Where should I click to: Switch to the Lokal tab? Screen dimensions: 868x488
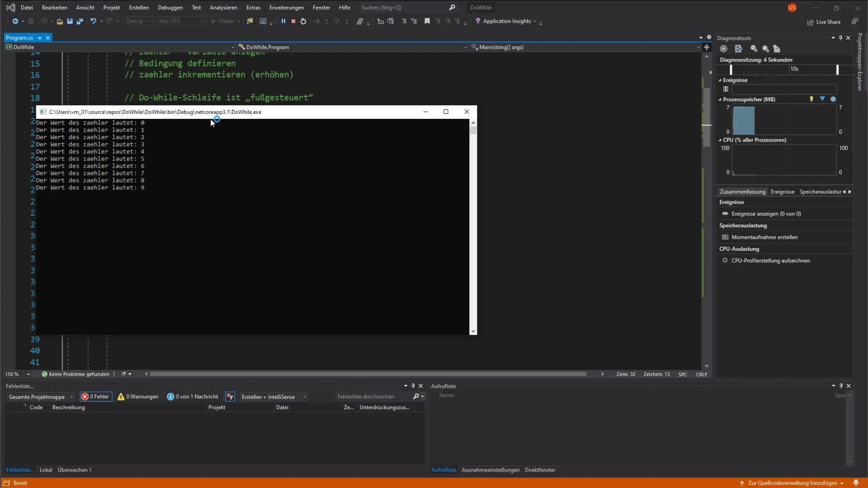[x=46, y=470]
